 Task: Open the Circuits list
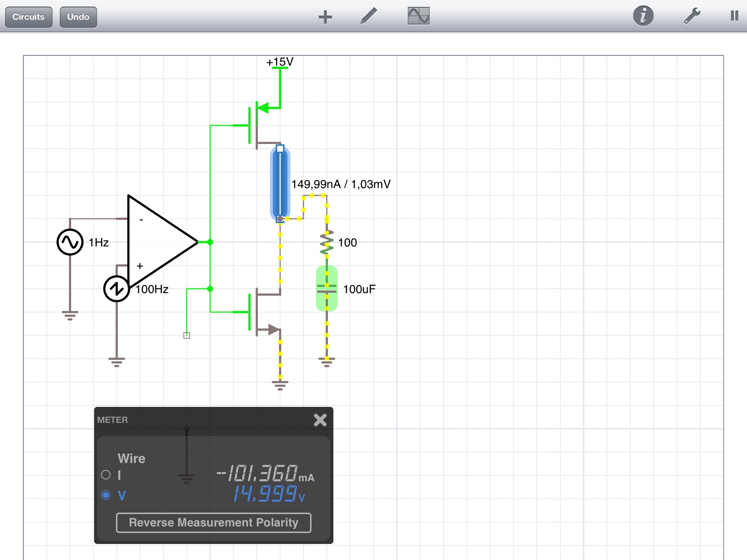pos(28,17)
